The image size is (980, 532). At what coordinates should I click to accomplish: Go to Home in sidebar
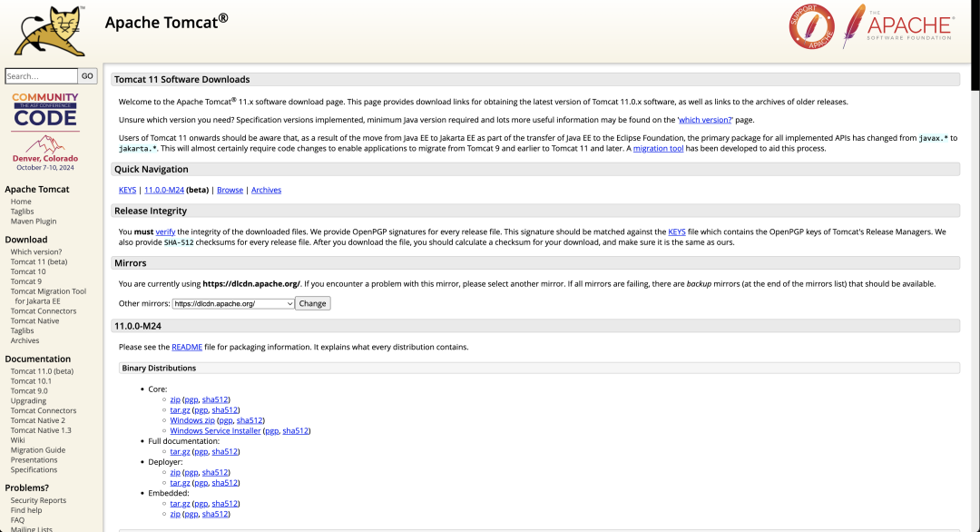point(21,202)
